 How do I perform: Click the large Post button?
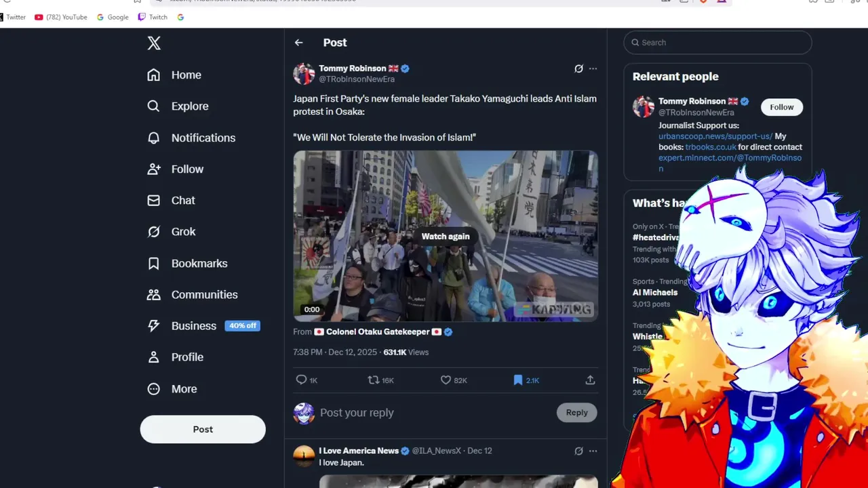(x=203, y=429)
